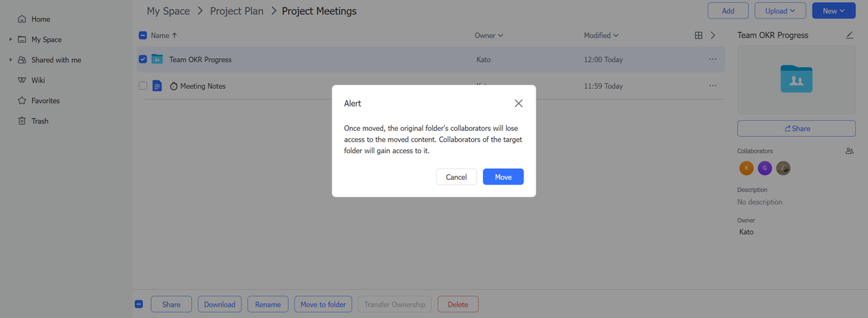Open add collaborators icon in details panel

[850, 151]
